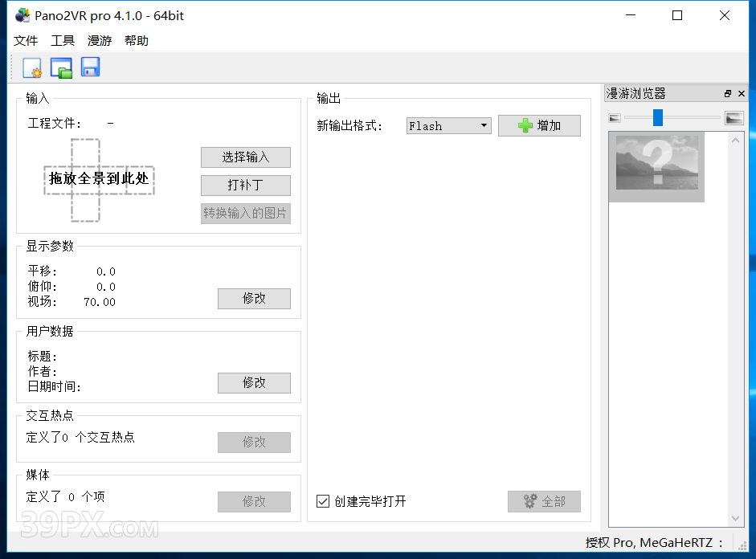
Task: Click the tour browser thumbnail size slider
Action: (x=658, y=118)
